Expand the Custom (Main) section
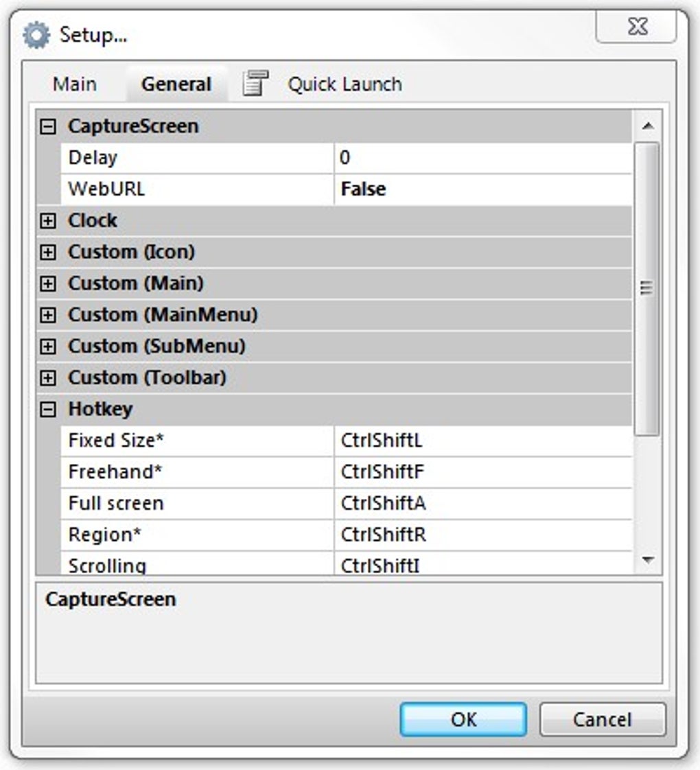This screenshot has height=770, width=700. coord(48,283)
